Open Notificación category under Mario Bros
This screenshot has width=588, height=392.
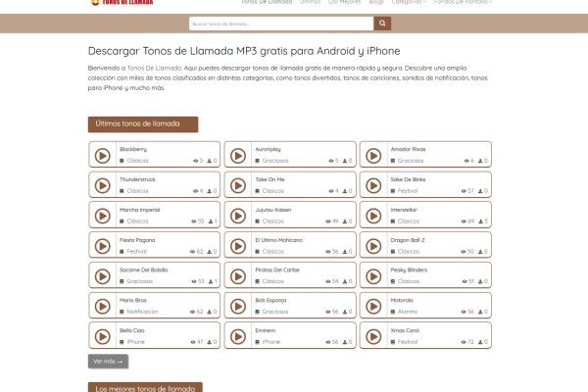(142, 312)
